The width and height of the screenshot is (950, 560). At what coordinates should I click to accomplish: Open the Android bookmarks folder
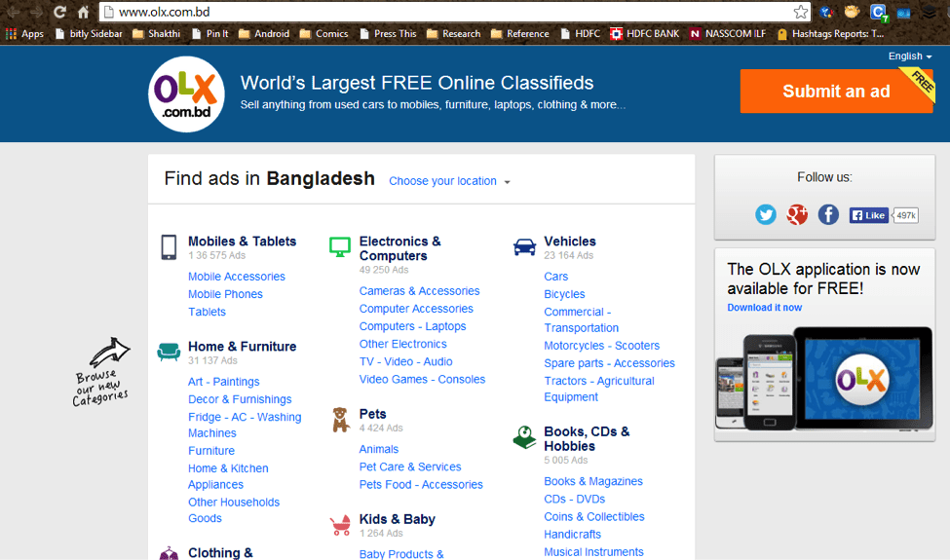[x=264, y=34]
